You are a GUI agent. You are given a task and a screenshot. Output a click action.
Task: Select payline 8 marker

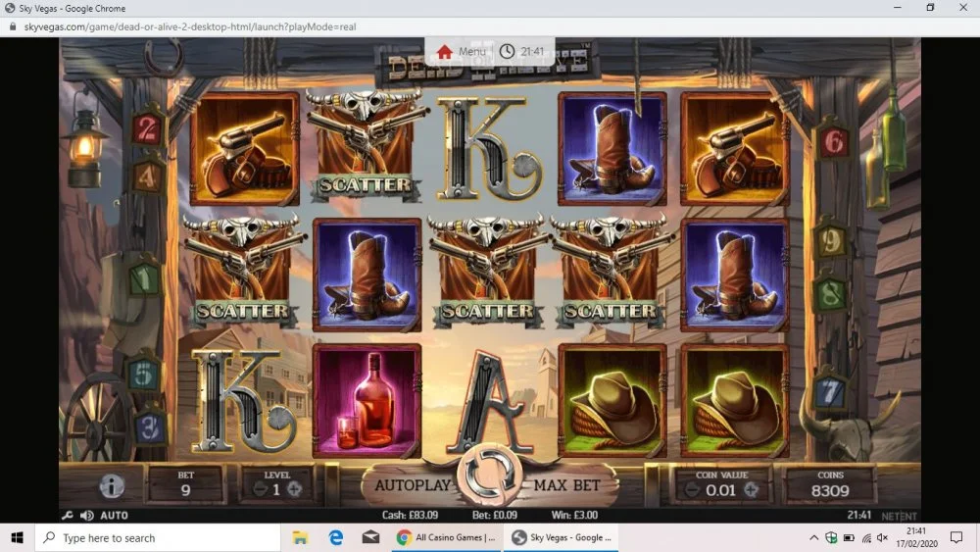coord(830,292)
